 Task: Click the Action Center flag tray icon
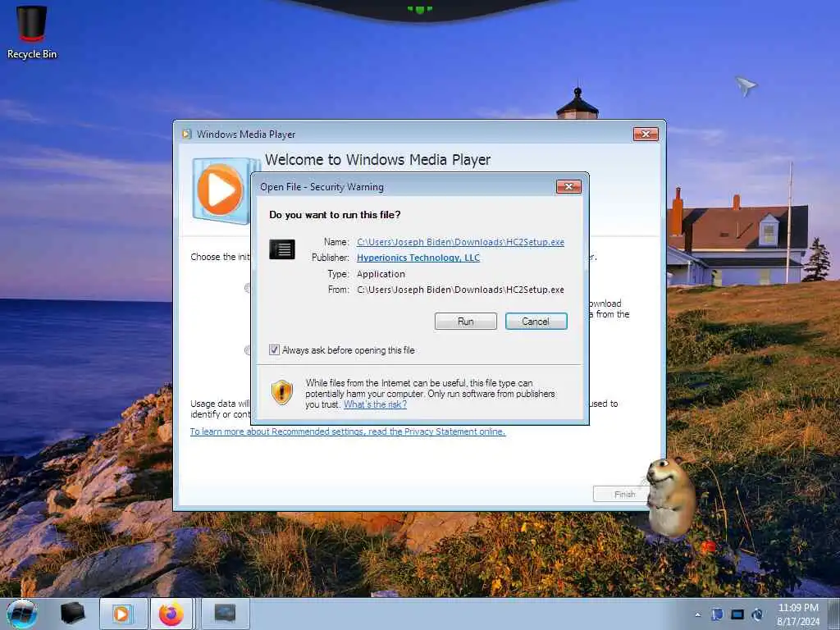click(717, 614)
